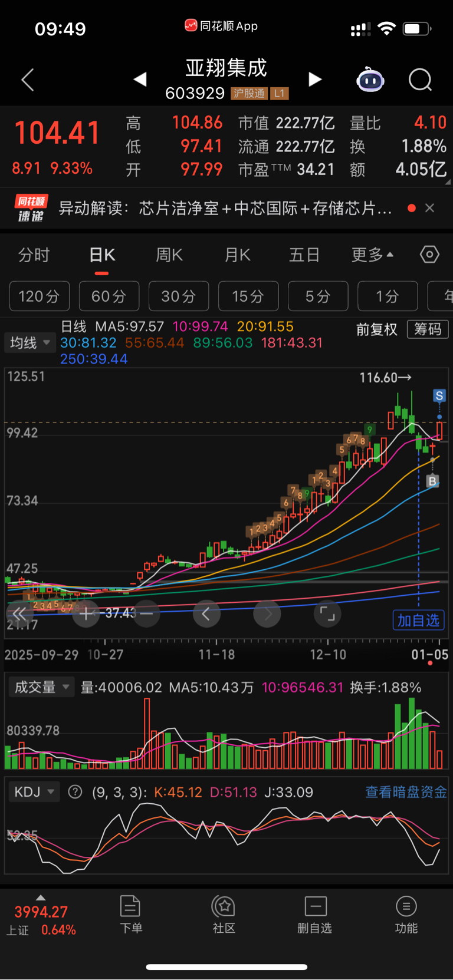The width and height of the screenshot is (453, 980).
Task: Expand the quote panel corner triangle
Action: coord(448,183)
